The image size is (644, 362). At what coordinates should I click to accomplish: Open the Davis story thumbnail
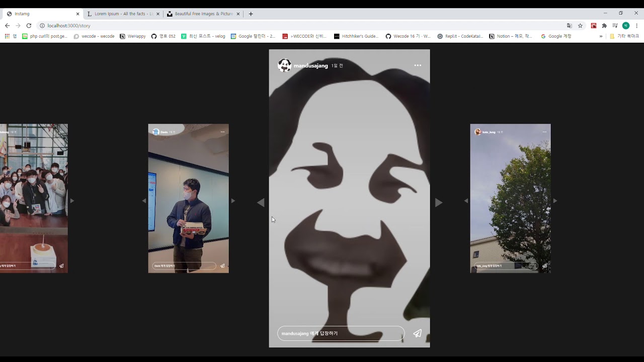click(188, 199)
